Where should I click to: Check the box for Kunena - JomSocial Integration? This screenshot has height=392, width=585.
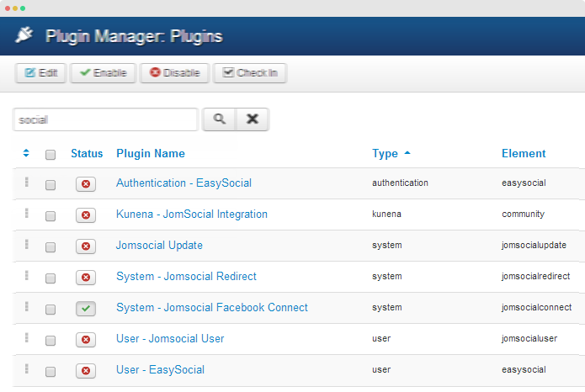point(51,216)
